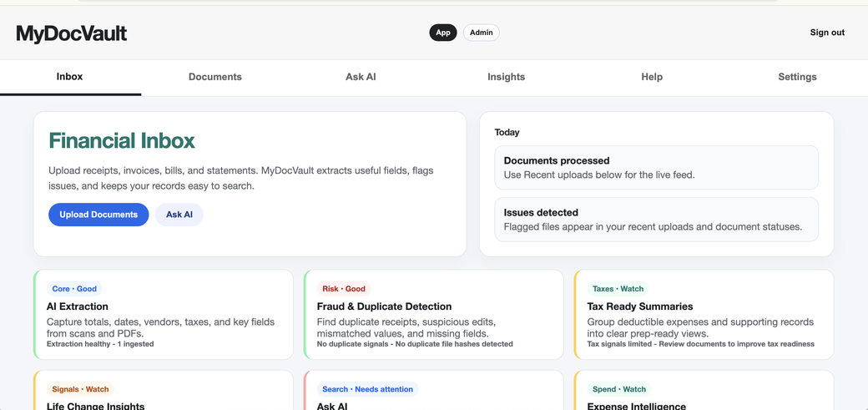Click the Core · Good badge

[x=74, y=289]
